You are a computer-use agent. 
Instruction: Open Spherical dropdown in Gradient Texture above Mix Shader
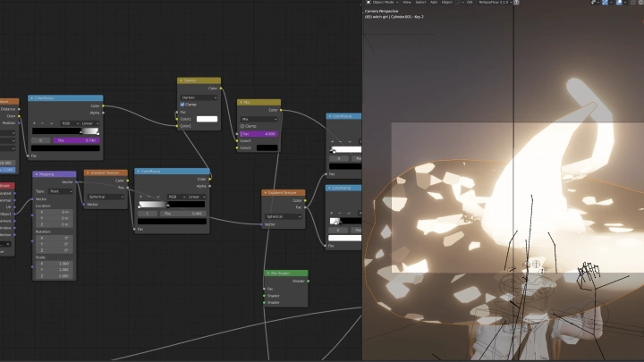283,216
